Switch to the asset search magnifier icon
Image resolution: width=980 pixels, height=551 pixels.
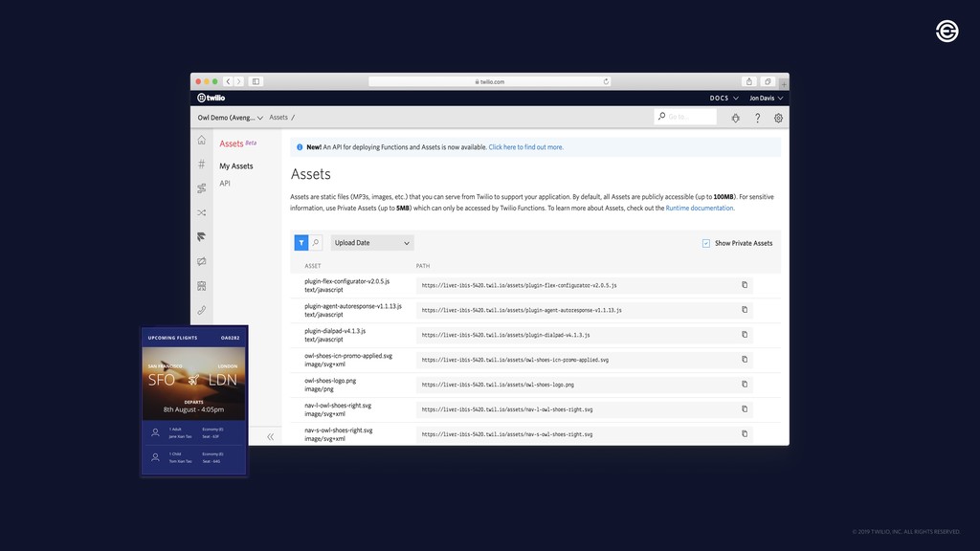[315, 243]
